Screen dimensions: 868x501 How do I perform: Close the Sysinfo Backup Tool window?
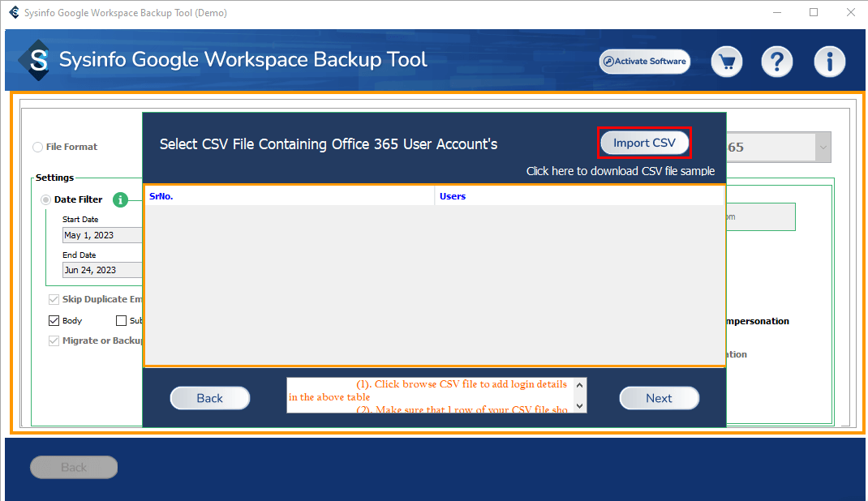click(851, 12)
